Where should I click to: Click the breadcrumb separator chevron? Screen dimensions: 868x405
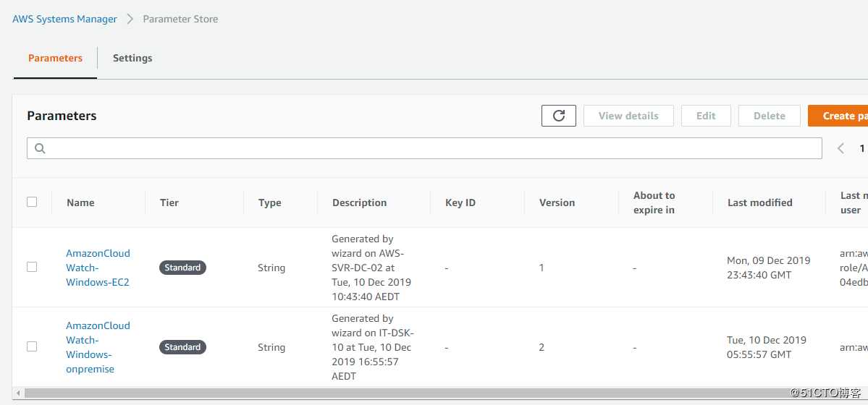point(130,19)
